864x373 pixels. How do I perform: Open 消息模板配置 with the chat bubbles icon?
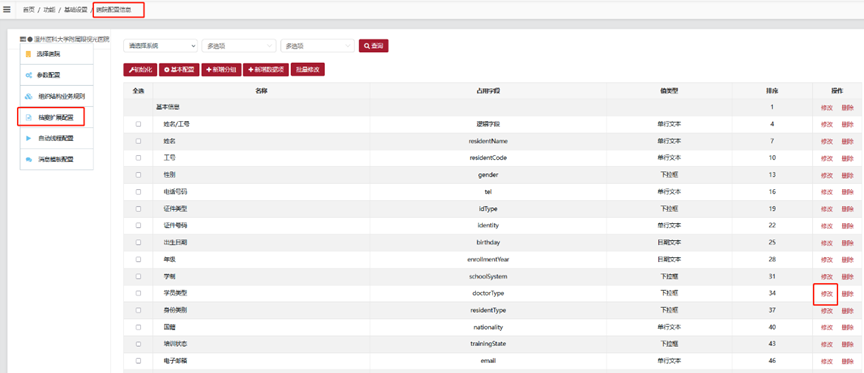(x=57, y=159)
